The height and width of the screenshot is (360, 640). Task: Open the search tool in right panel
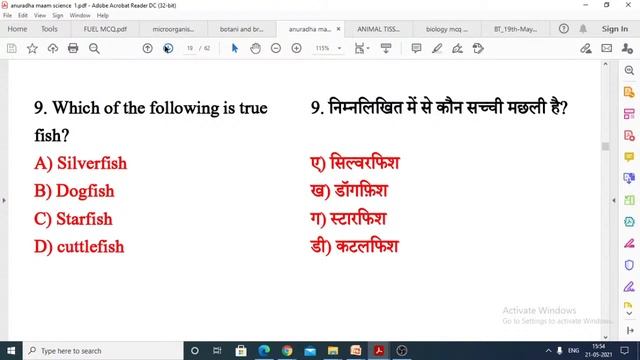click(629, 70)
